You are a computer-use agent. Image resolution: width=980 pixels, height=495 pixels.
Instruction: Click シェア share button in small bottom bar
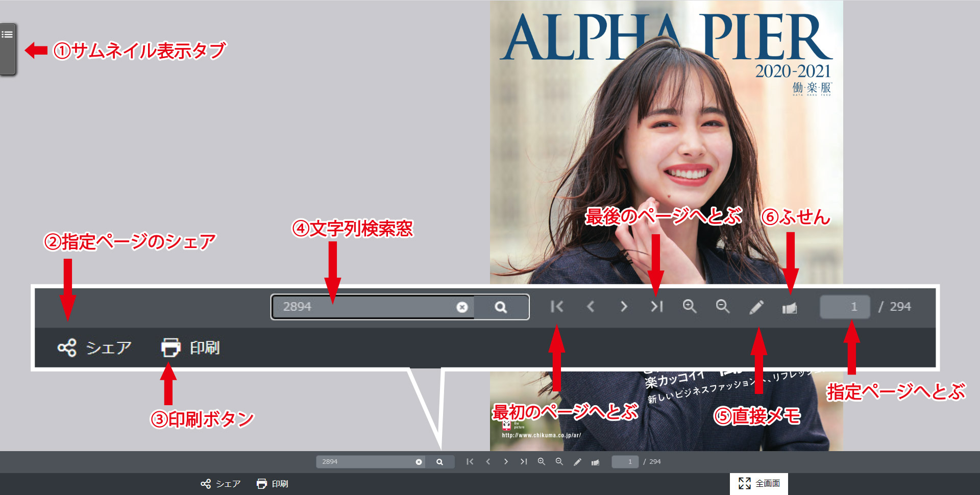point(220,484)
